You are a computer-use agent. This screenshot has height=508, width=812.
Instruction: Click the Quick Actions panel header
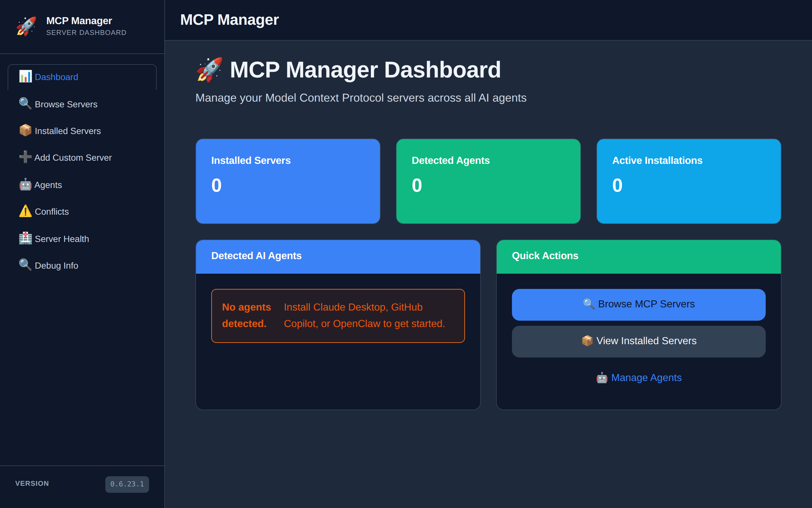[x=638, y=257]
